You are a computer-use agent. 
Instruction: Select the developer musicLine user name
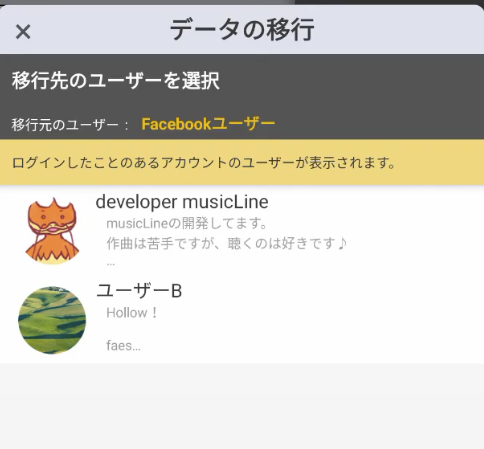pos(182,202)
